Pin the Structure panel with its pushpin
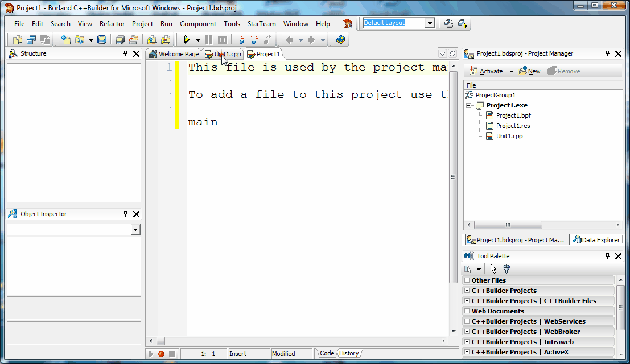630x364 pixels. pos(125,53)
